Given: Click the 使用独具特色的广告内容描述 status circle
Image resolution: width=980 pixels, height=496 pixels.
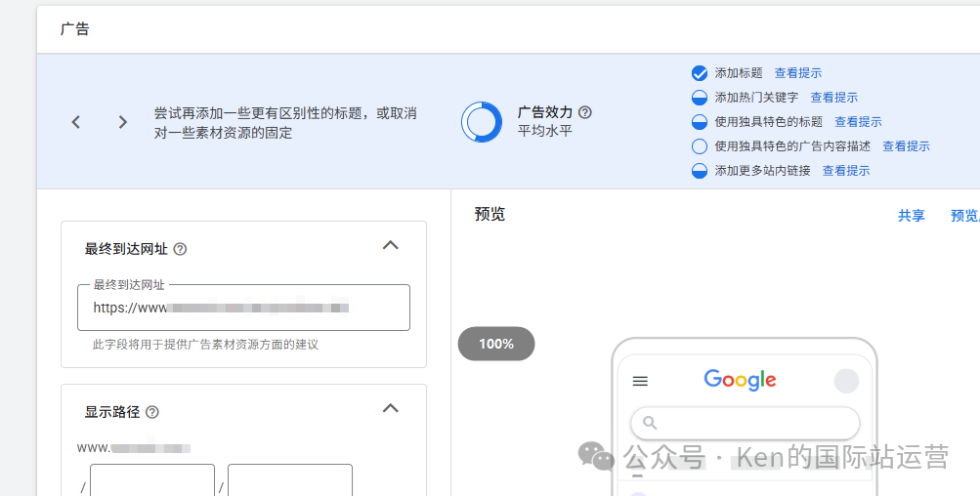Looking at the screenshot, I should coord(700,146).
